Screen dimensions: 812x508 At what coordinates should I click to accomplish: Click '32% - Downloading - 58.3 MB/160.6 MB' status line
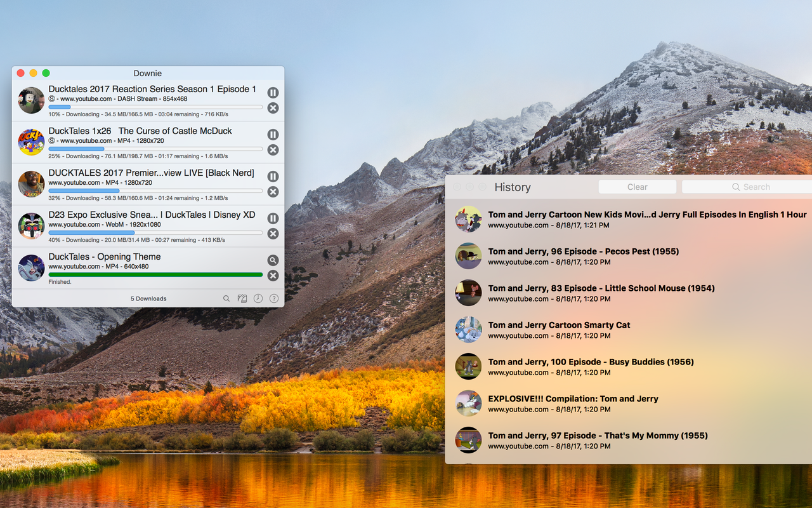click(x=138, y=198)
